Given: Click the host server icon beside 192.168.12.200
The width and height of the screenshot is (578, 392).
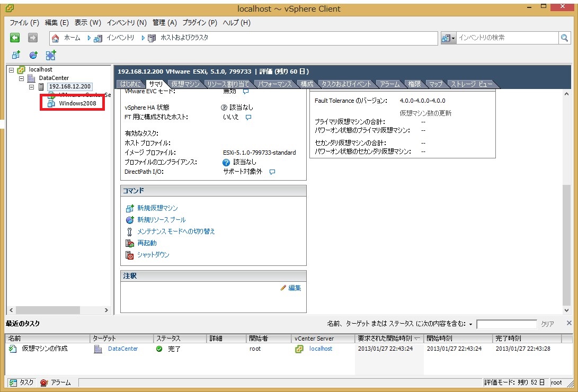Looking at the screenshot, I should pos(41,86).
